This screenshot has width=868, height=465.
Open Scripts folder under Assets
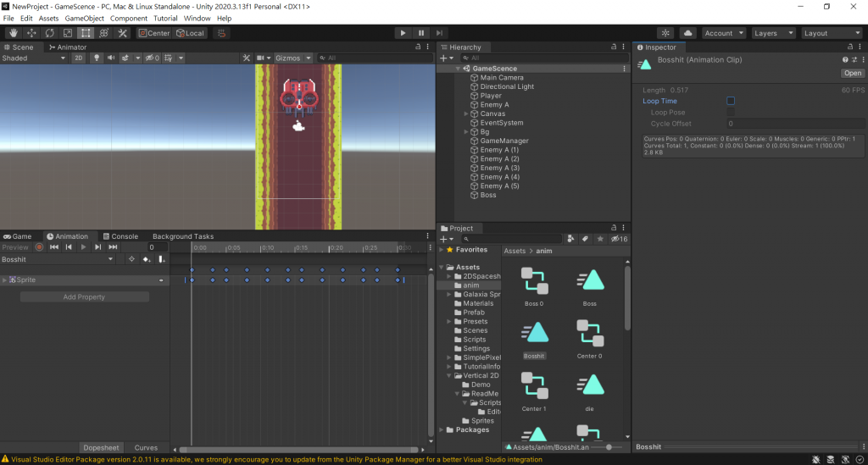click(475, 340)
